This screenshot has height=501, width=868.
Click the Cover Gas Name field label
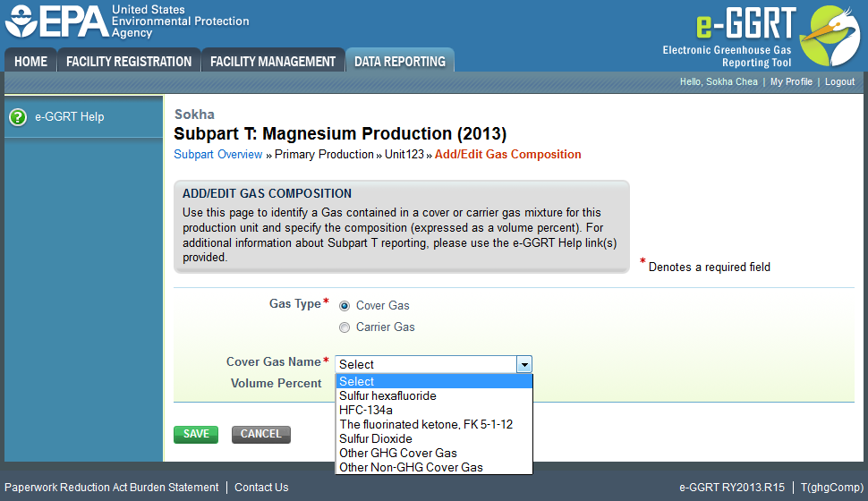click(x=274, y=361)
